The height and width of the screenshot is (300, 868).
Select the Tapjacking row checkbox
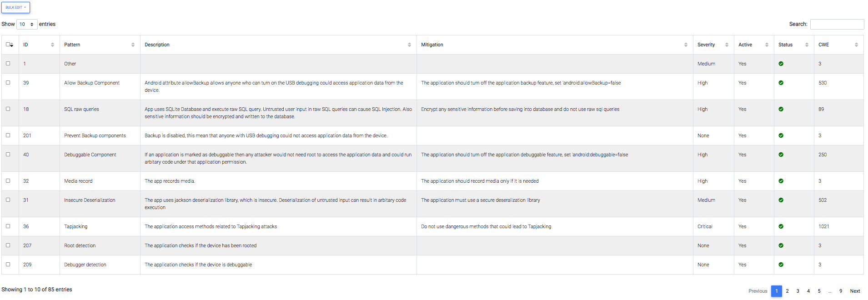[8, 226]
